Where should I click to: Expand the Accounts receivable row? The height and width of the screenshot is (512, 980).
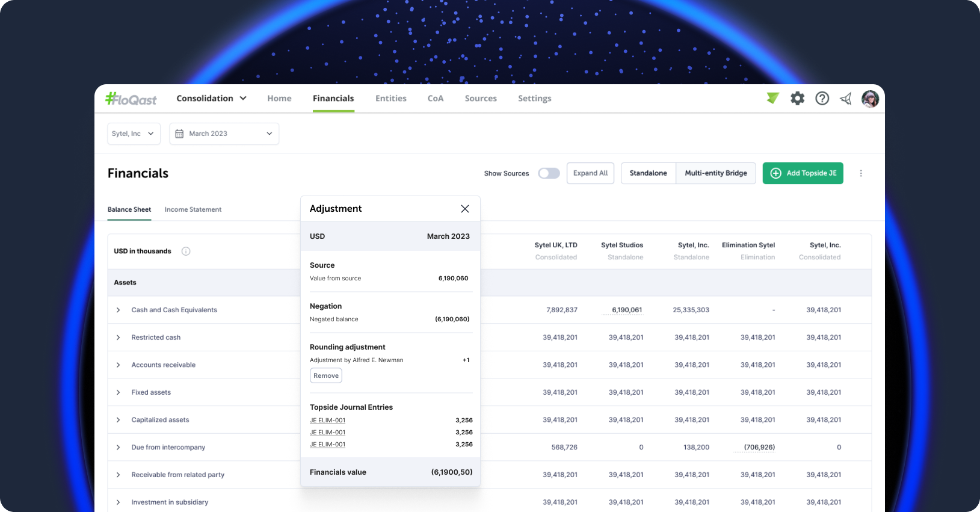pos(118,365)
